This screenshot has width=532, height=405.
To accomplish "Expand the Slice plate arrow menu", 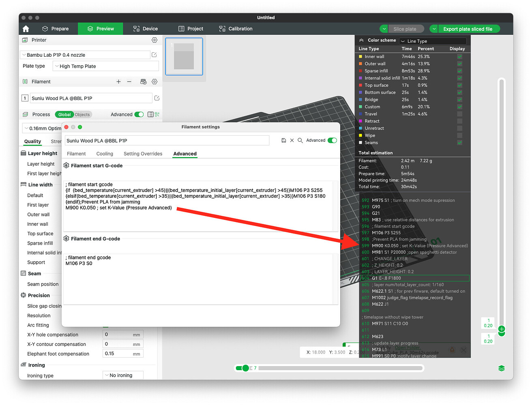I will pyautogui.click(x=384, y=29).
